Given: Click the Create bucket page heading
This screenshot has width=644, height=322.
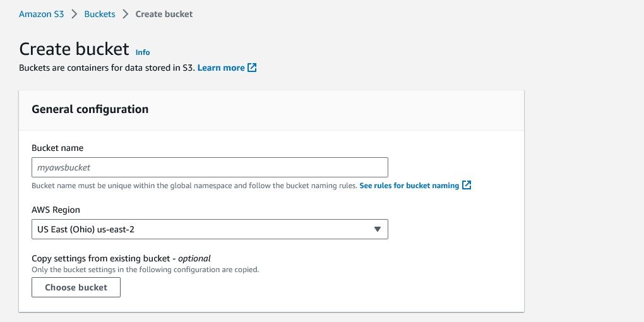Looking at the screenshot, I should point(74,49).
